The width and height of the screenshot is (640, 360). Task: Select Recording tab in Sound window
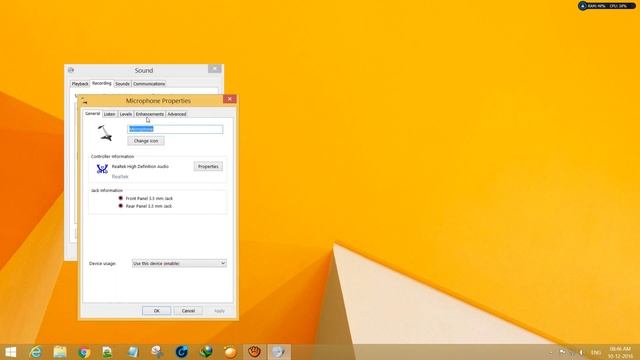tap(102, 83)
